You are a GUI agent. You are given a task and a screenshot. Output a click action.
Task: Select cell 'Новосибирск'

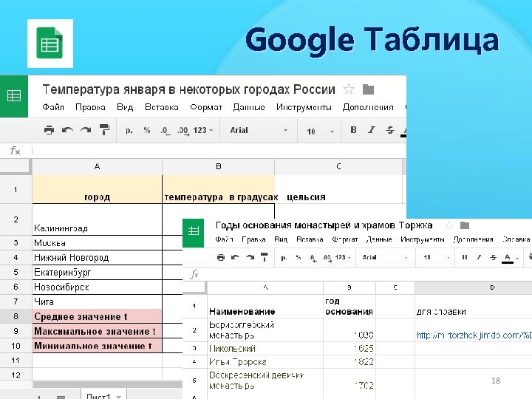point(98,287)
